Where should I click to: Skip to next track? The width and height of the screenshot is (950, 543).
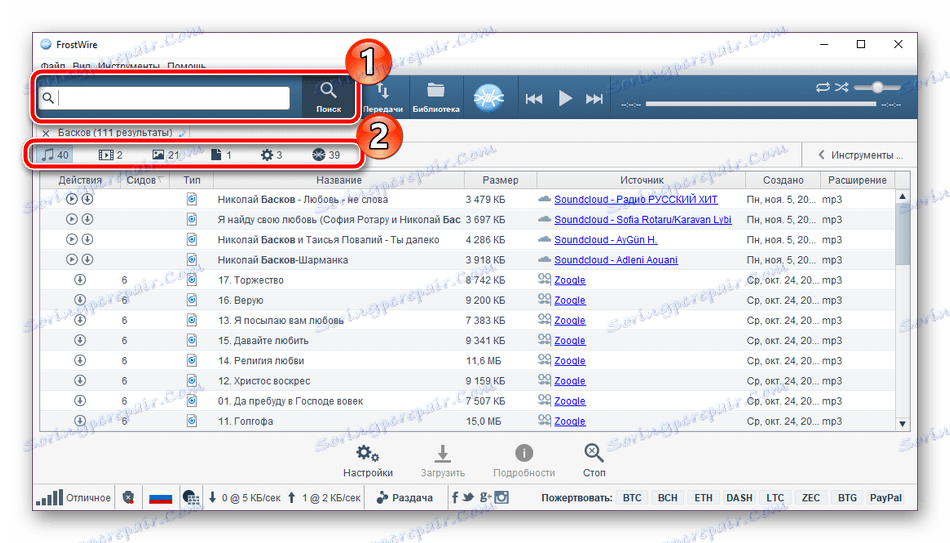[594, 99]
